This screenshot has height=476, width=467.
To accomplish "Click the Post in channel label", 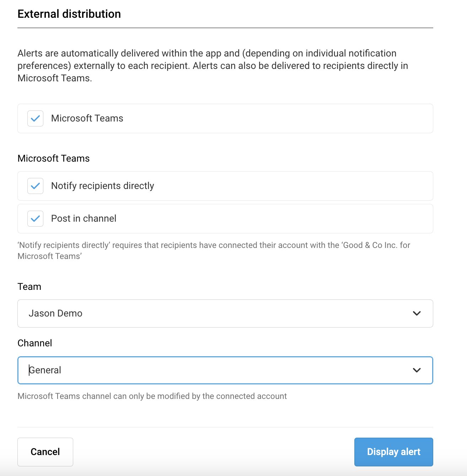I will pyautogui.click(x=84, y=218).
